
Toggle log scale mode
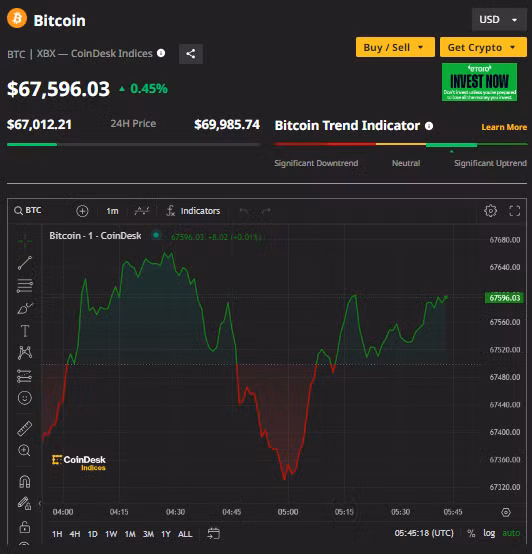489,533
